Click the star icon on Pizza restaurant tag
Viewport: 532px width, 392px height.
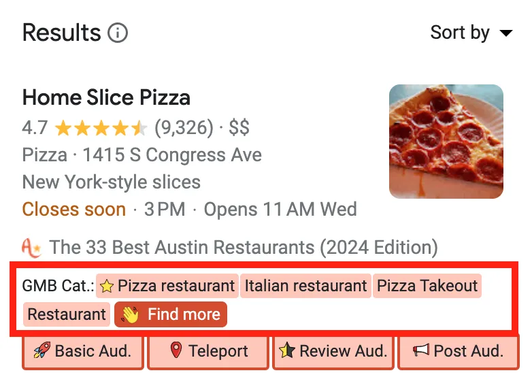coord(107,286)
